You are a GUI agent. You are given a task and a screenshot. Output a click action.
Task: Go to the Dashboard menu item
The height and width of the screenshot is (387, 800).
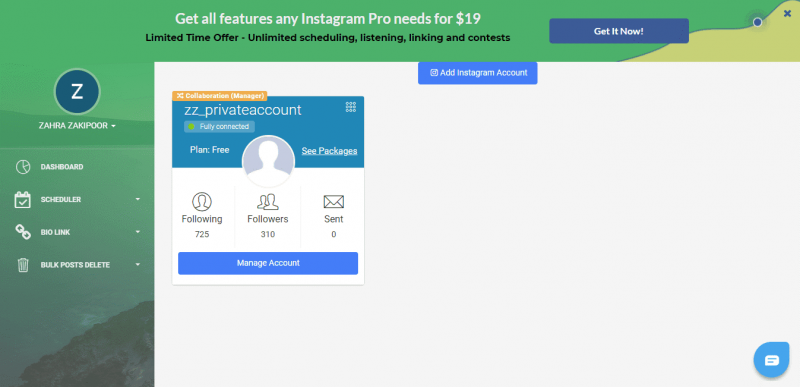(x=62, y=167)
